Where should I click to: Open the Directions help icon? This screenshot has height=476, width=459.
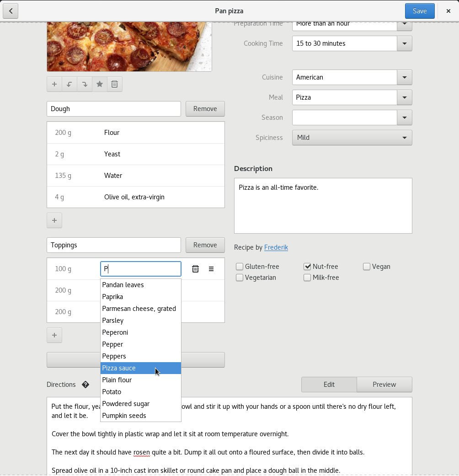click(x=85, y=385)
